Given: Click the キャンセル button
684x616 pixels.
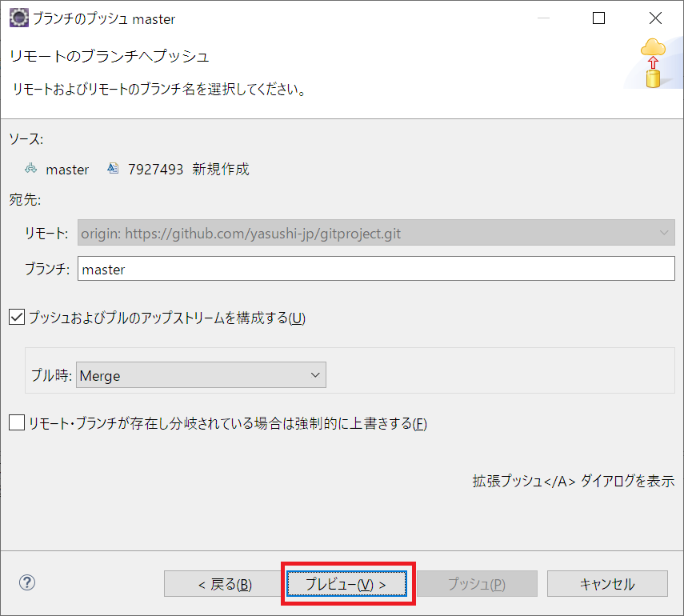Looking at the screenshot, I should coord(607,584).
